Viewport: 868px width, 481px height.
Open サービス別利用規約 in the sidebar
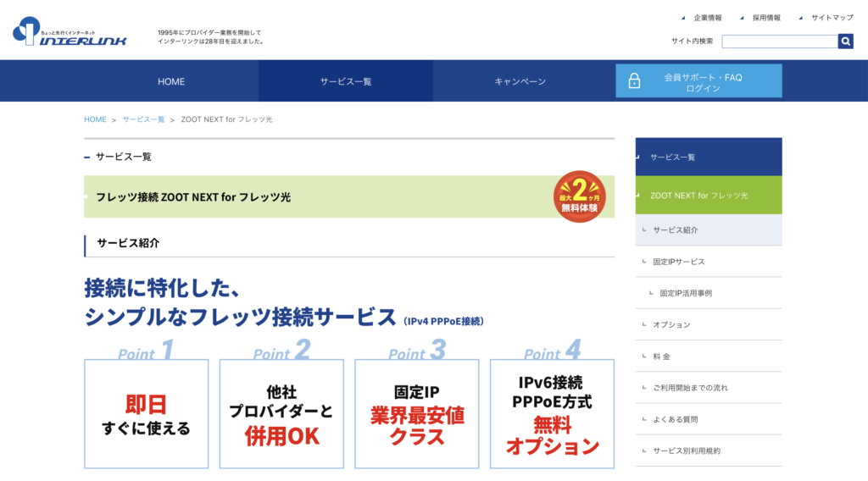pyautogui.click(x=709, y=451)
